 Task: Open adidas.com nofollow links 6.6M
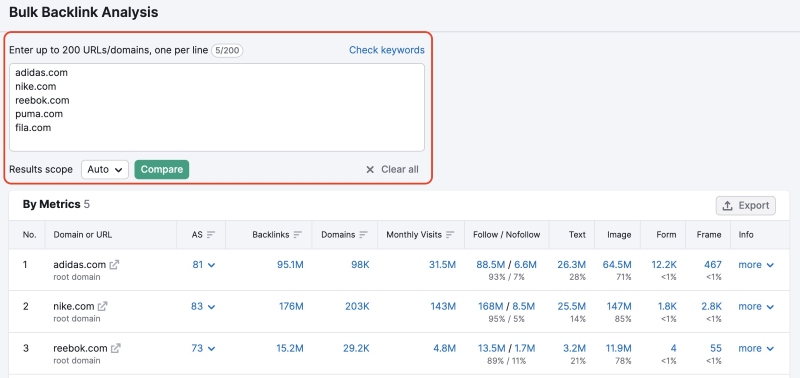tap(526, 265)
